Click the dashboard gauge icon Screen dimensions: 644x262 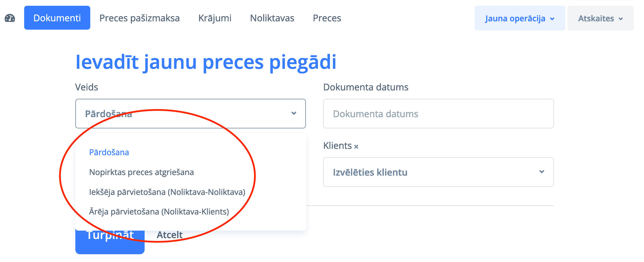pyautogui.click(x=10, y=18)
